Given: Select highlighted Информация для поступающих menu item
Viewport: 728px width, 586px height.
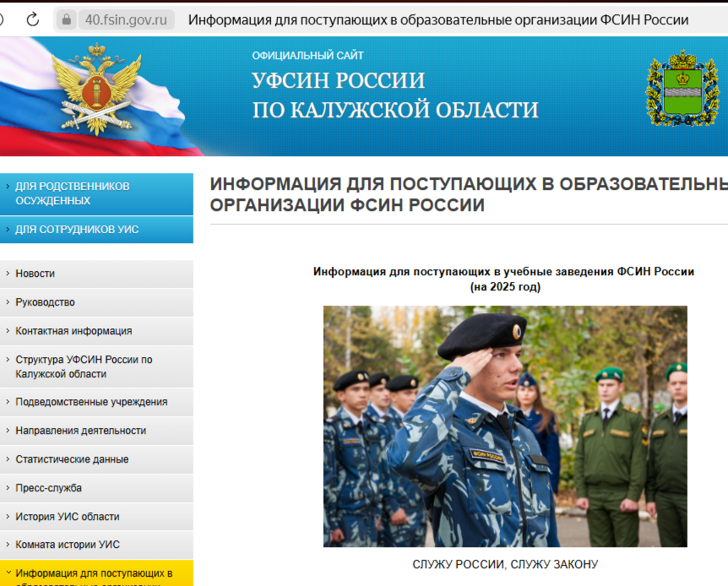Looking at the screenshot, I should coord(96,573).
